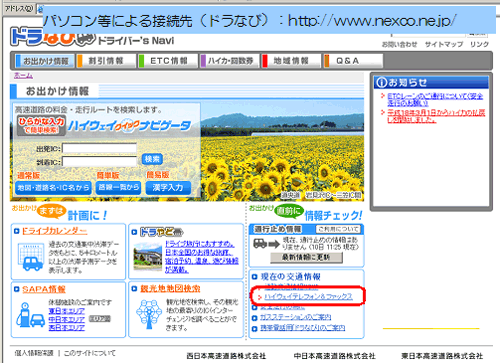Open ハイウェイテレフォン&ファックス link

(308, 296)
